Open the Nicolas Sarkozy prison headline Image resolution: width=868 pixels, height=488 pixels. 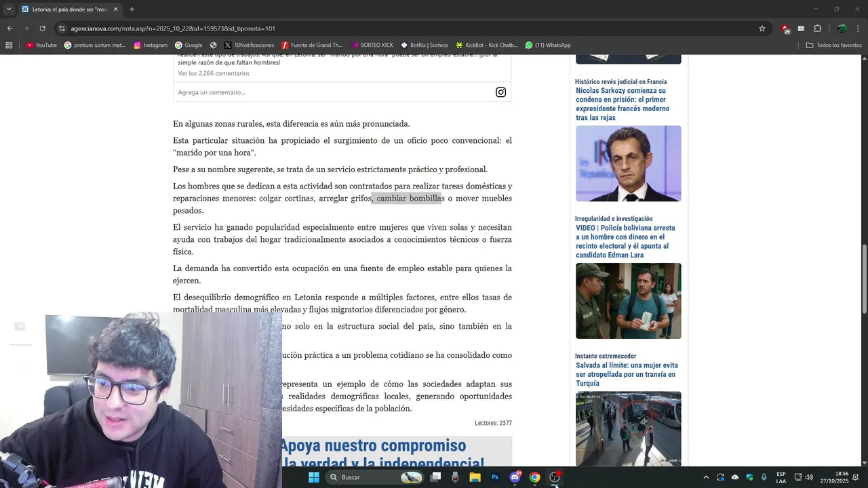pos(623,104)
